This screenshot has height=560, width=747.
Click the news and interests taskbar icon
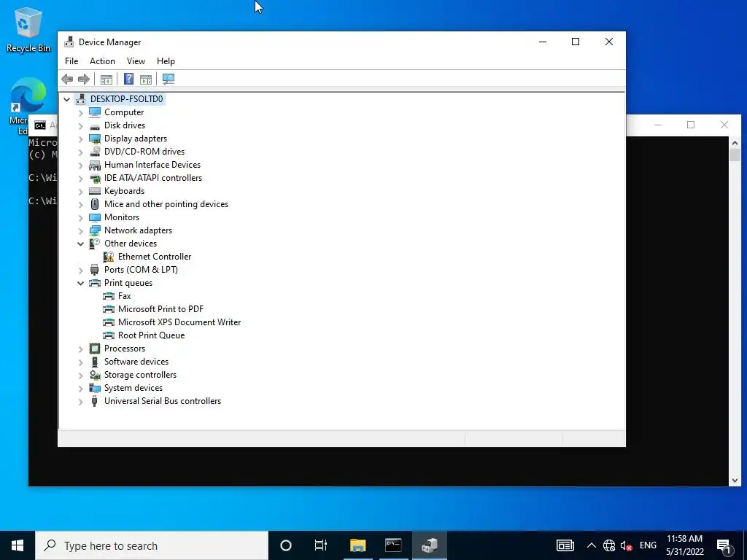[565, 545]
